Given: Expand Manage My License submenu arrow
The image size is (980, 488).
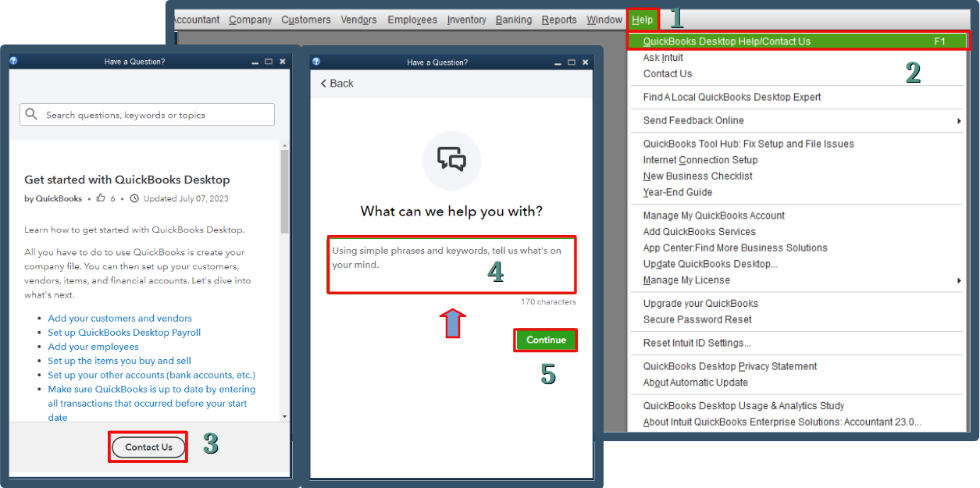Looking at the screenshot, I should click(959, 280).
